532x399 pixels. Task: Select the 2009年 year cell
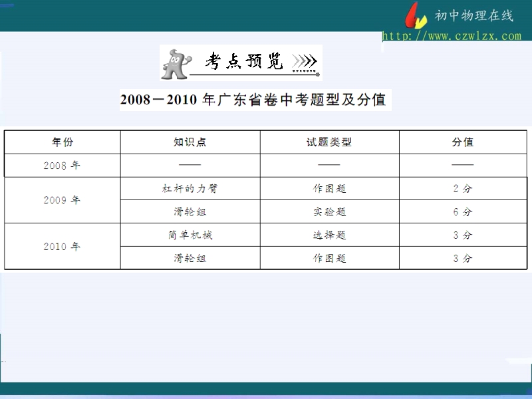(x=63, y=199)
